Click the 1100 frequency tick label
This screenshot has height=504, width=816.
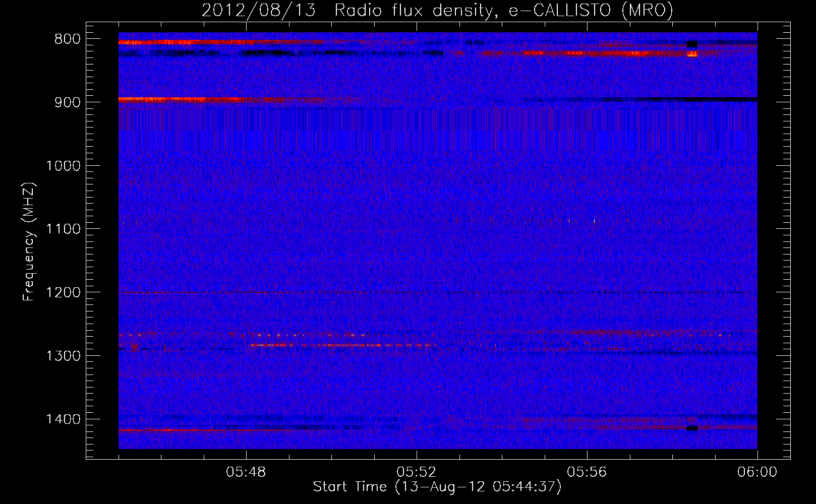(63, 229)
